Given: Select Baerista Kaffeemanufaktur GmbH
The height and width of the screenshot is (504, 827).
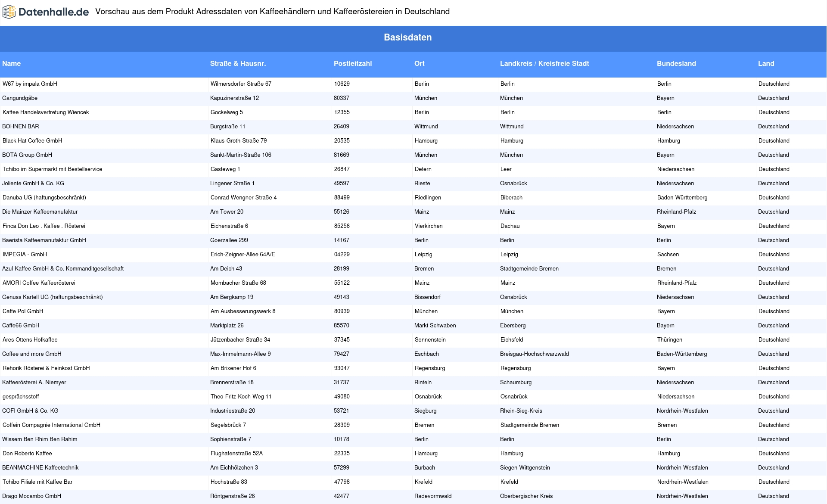Looking at the screenshot, I should 44,240.
